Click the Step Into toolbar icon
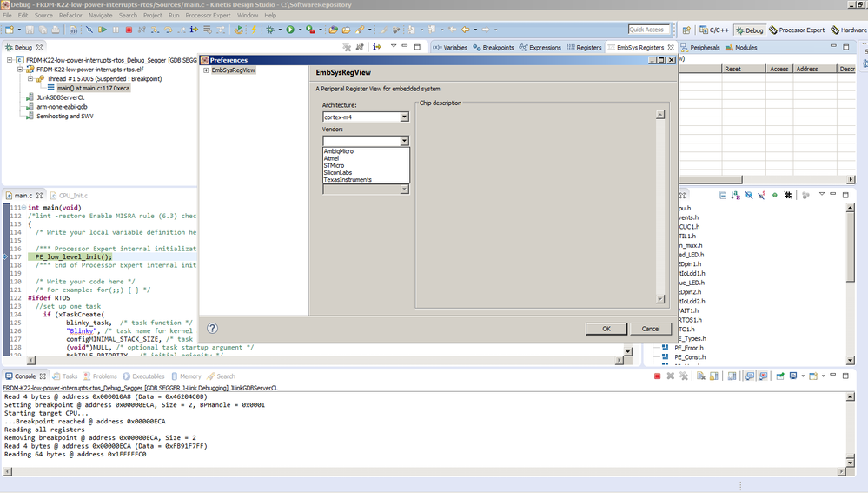Viewport: 868px width, 493px height. click(156, 30)
